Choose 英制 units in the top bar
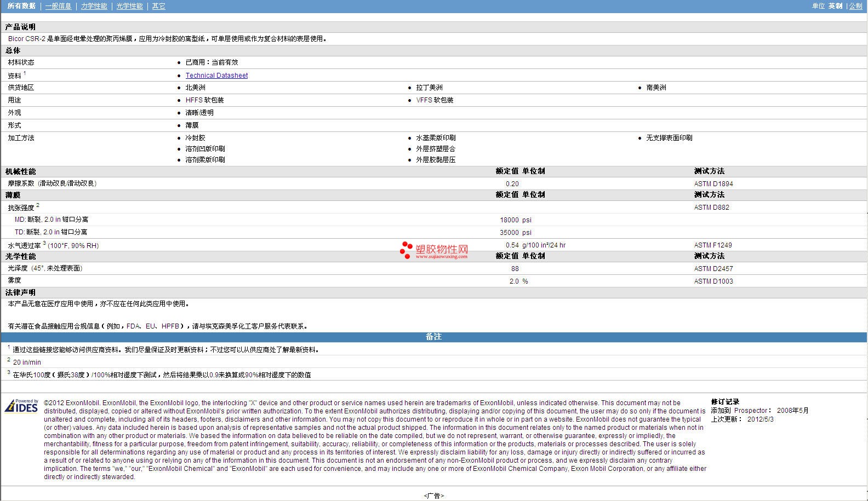This screenshot has width=868, height=501. [836, 6]
